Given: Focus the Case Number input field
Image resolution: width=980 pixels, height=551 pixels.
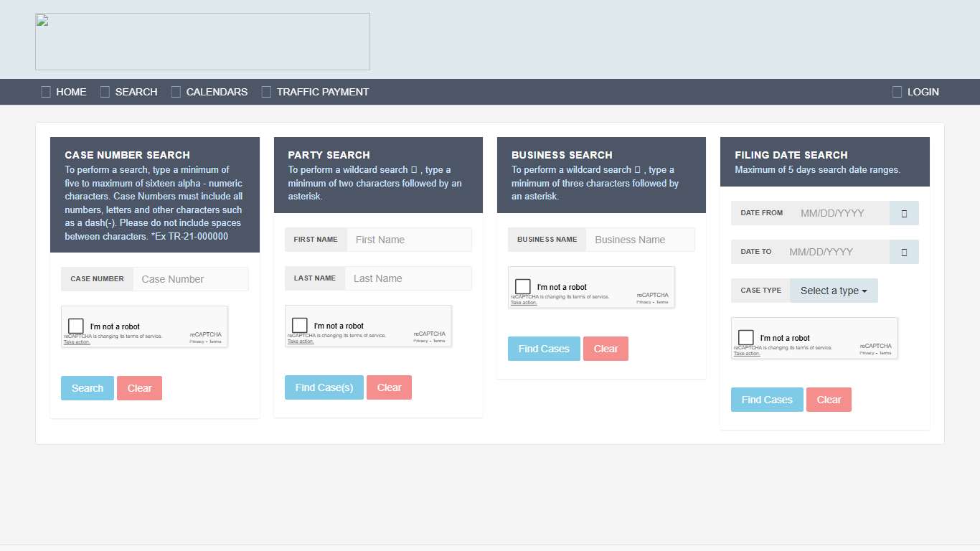Looking at the screenshot, I should pos(190,279).
